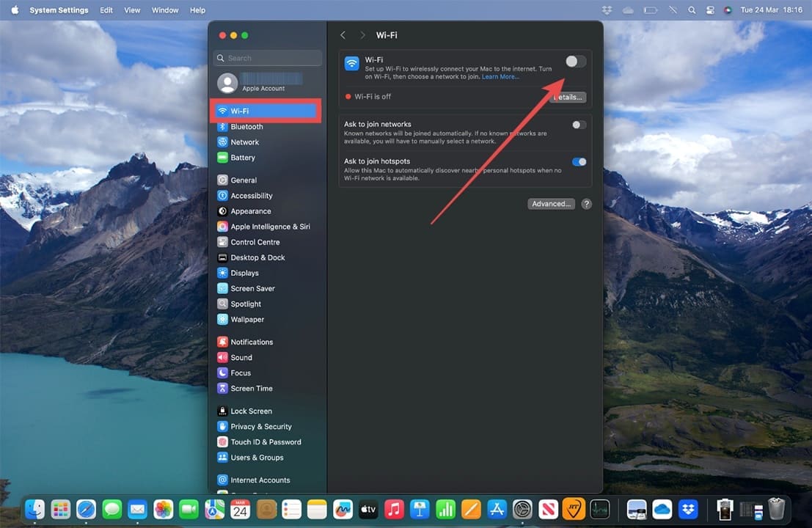Open the Advanced... Wi-Fi options

551,204
